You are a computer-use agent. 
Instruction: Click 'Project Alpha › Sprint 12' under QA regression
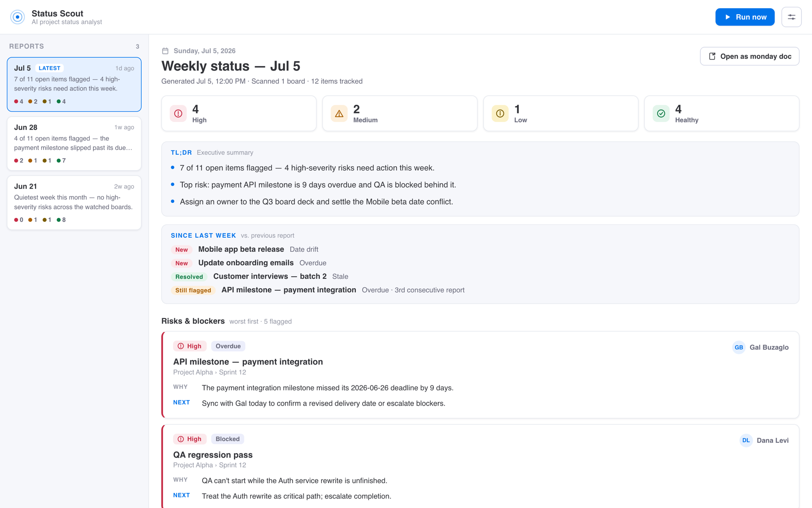[x=209, y=465]
